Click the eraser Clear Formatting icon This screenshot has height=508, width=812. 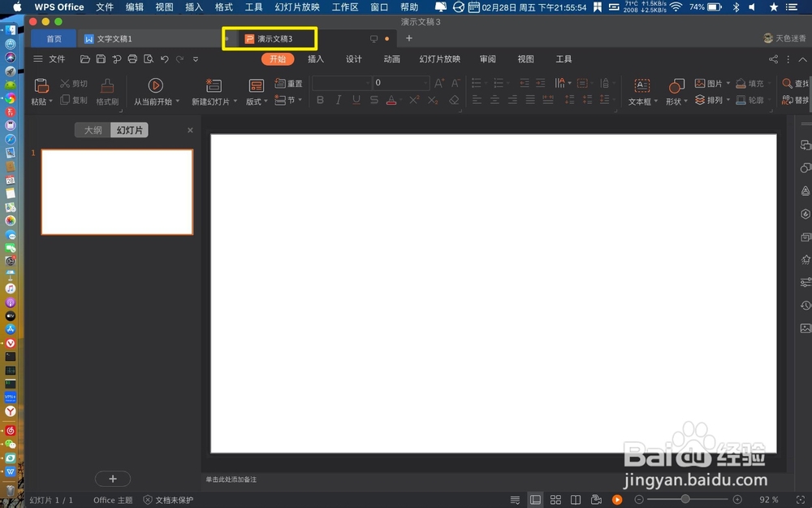coord(454,100)
